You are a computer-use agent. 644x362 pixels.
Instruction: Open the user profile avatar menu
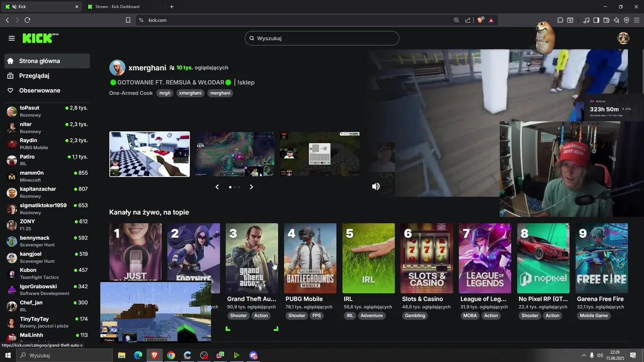pos(623,38)
